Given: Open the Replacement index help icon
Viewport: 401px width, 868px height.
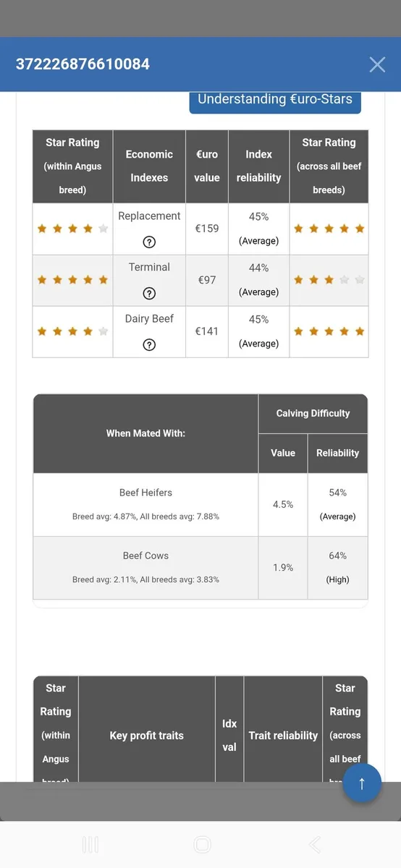Looking at the screenshot, I should 149,242.
